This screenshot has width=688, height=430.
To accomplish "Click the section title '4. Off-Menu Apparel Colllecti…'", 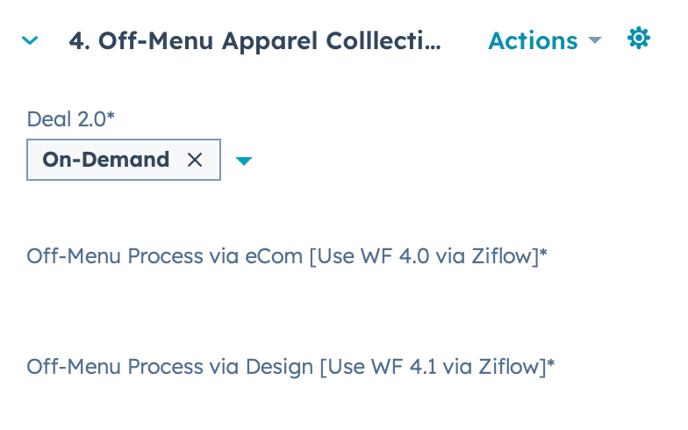I will tap(254, 41).
